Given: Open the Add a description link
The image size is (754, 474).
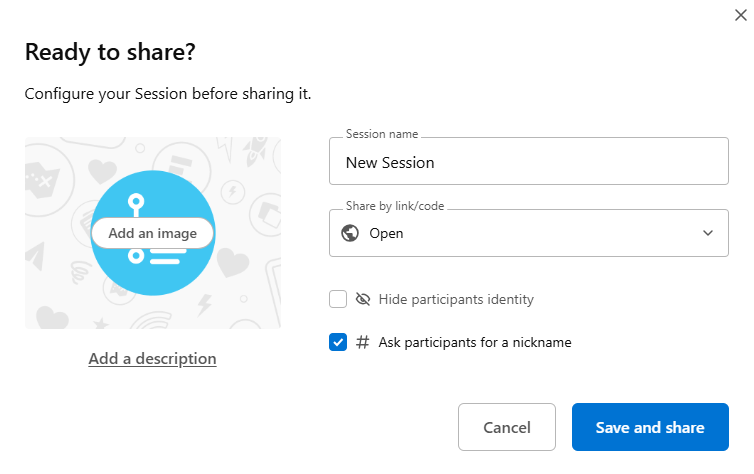Looking at the screenshot, I should (152, 358).
